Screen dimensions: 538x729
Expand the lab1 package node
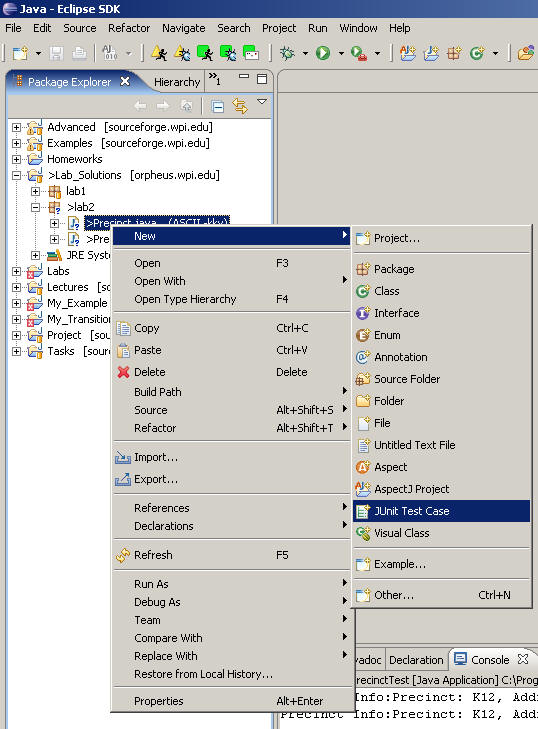tap(35, 191)
